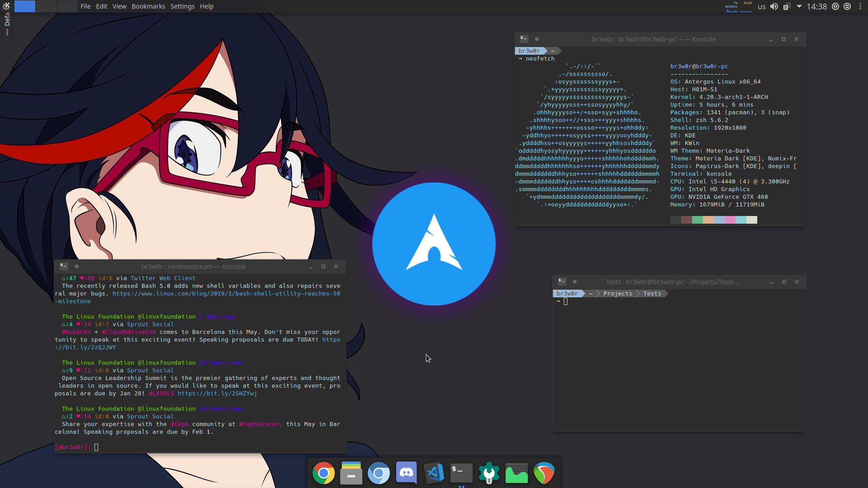Screen dimensions: 868x488
Task: Open the Bookmarks menu
Action: pos(148,6)
